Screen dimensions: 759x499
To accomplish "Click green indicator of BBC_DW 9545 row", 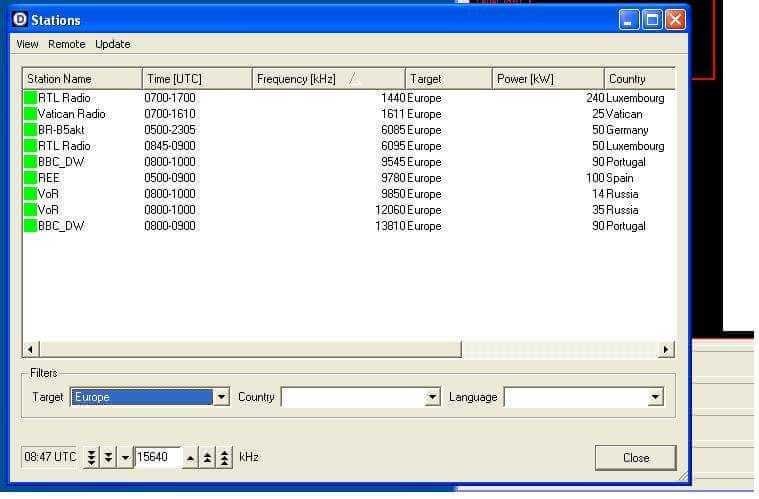I will tap(30, 162).
